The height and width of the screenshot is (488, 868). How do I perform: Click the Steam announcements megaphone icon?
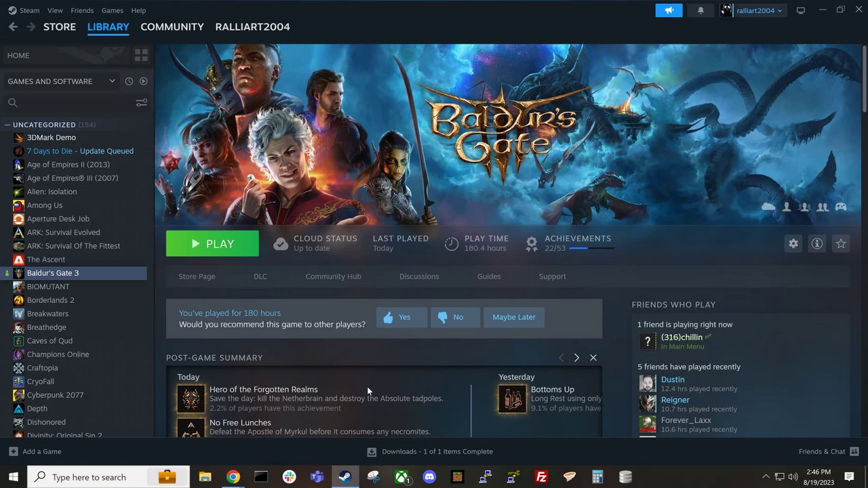[669, 10]
